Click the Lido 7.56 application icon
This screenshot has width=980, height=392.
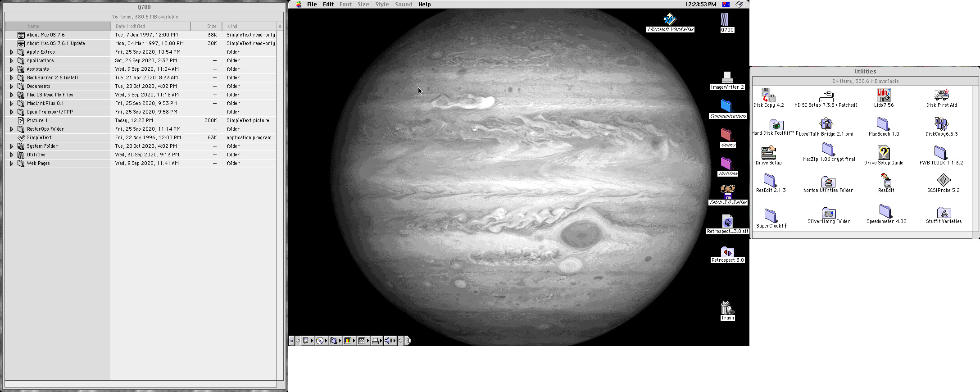(884, 95)
